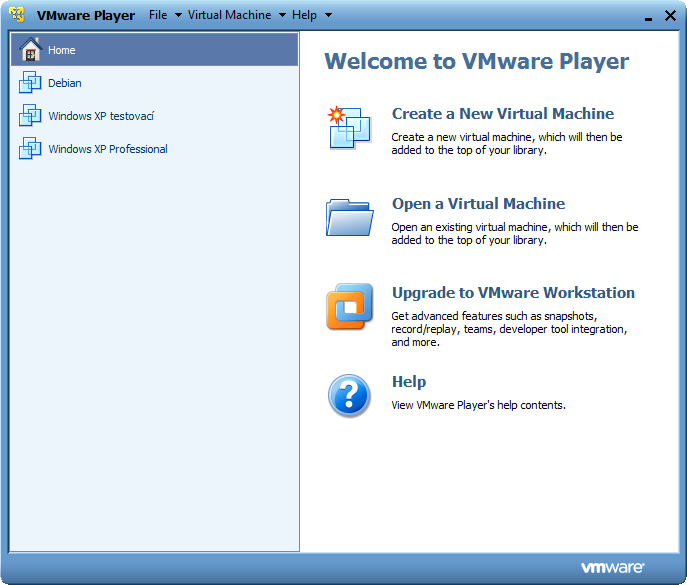This screenshot has height=585, width=687.
Task: Click the VMware Player logo icon in title bar
Action: 17,14
